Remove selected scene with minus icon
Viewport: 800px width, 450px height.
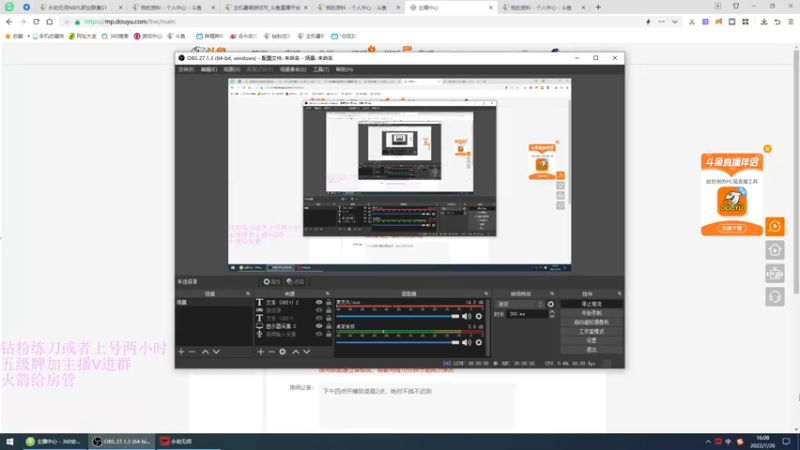[192, 352]
